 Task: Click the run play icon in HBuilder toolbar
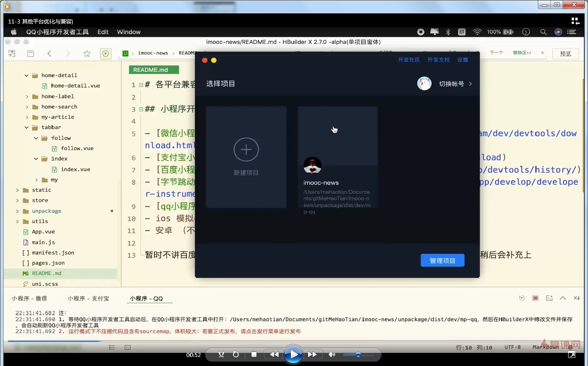coord(105,53)
